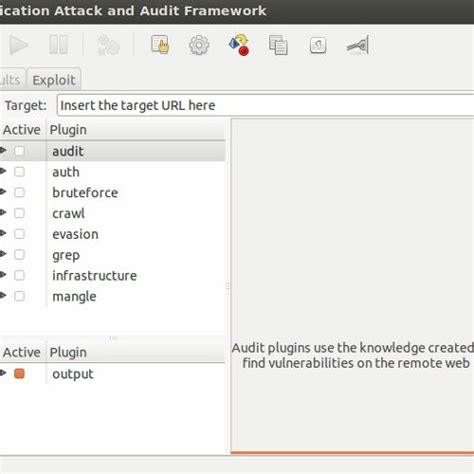The image size is (474, 474).
Task: Start the scan with the play icon
Action: (x=19, y=45)
